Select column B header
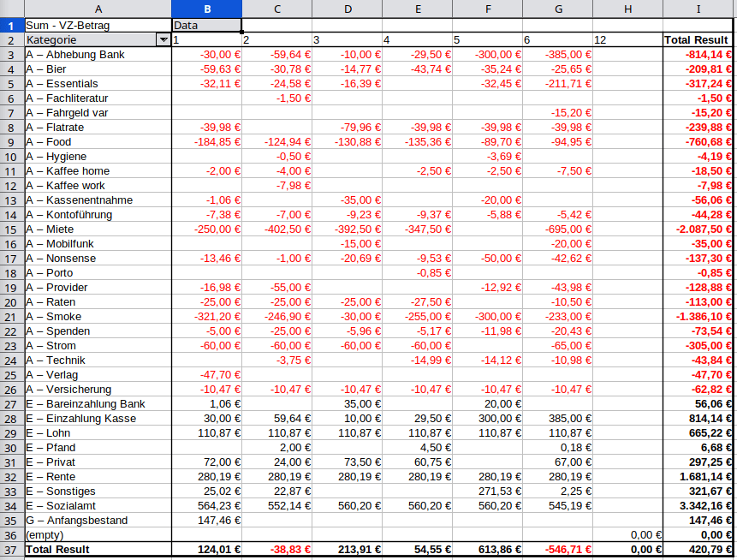Viewport: 737px width, 560px height. coord(206,9)
